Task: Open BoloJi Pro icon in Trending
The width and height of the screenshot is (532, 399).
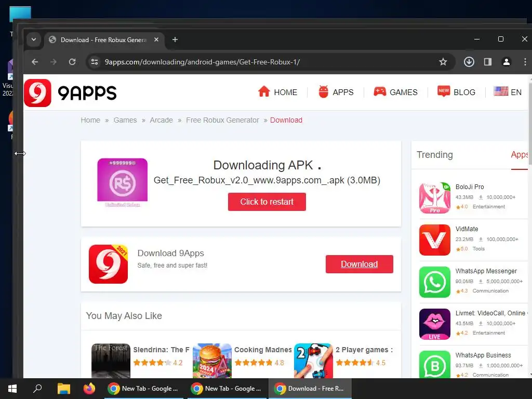Action: pos(435,198)
